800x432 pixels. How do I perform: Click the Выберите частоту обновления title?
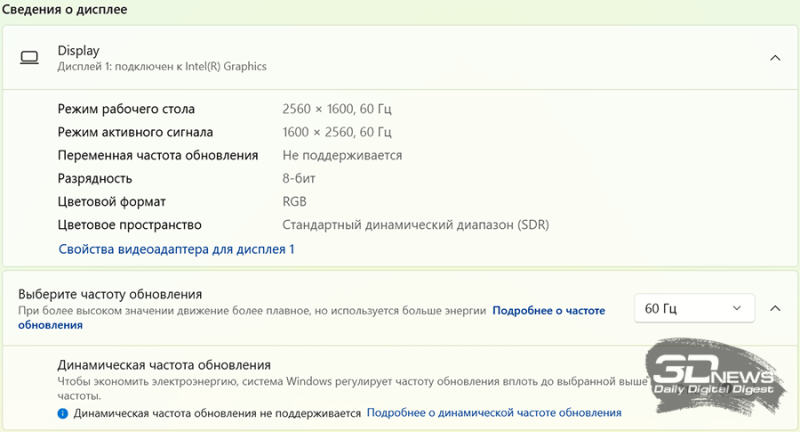click(x=110, y=294)
